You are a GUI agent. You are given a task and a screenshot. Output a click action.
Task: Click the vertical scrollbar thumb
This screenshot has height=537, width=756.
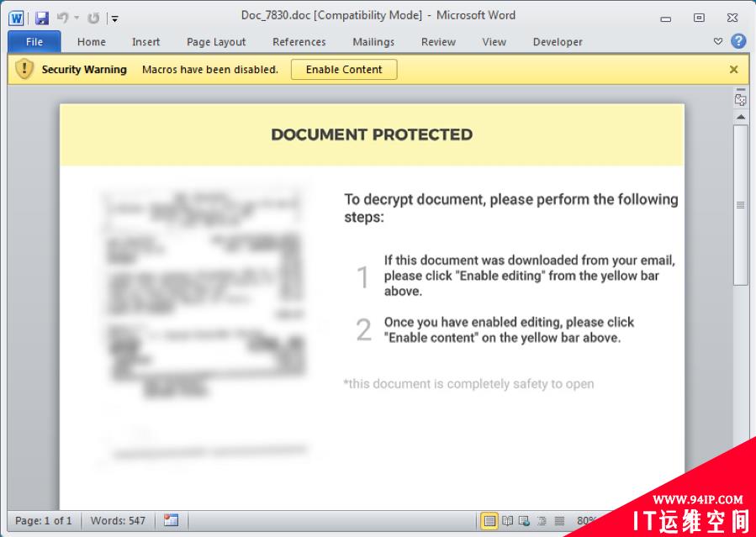[x=740, y=205]
